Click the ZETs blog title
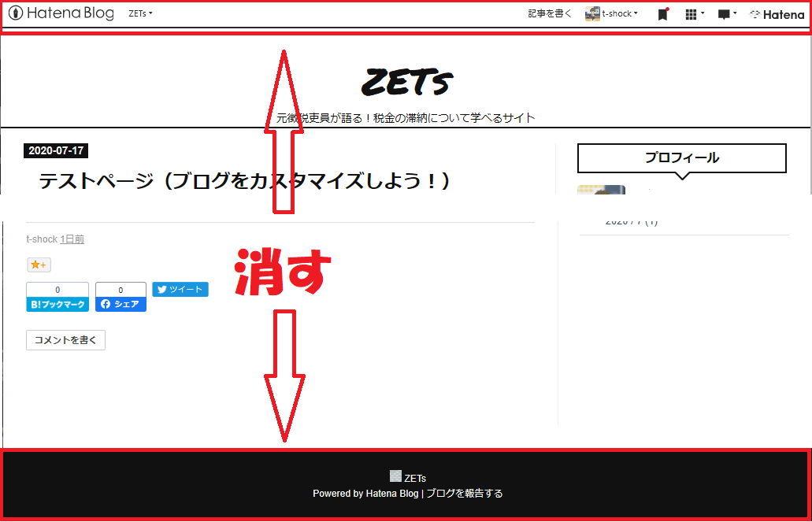This screenshot has height=522, width=812. [x=406, y=83]
